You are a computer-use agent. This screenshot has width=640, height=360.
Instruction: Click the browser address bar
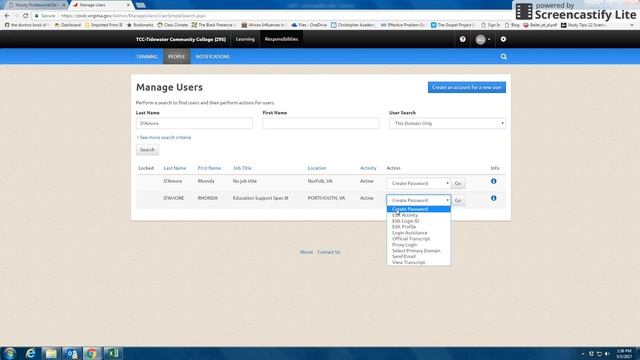point(261,16)
